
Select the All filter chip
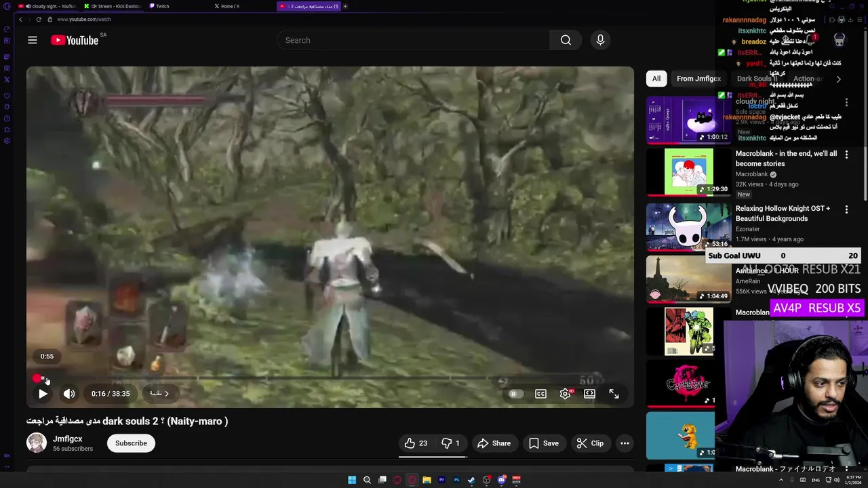tap(656, 79)
